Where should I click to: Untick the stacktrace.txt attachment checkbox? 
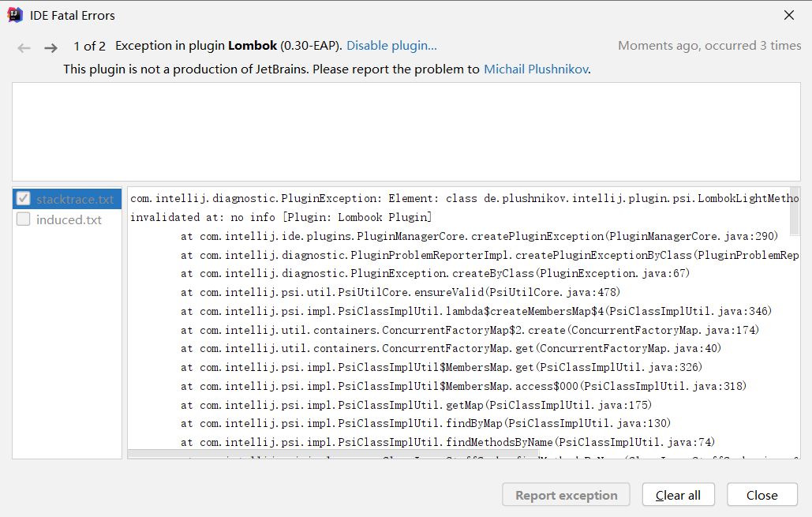(x=24, y=198)
